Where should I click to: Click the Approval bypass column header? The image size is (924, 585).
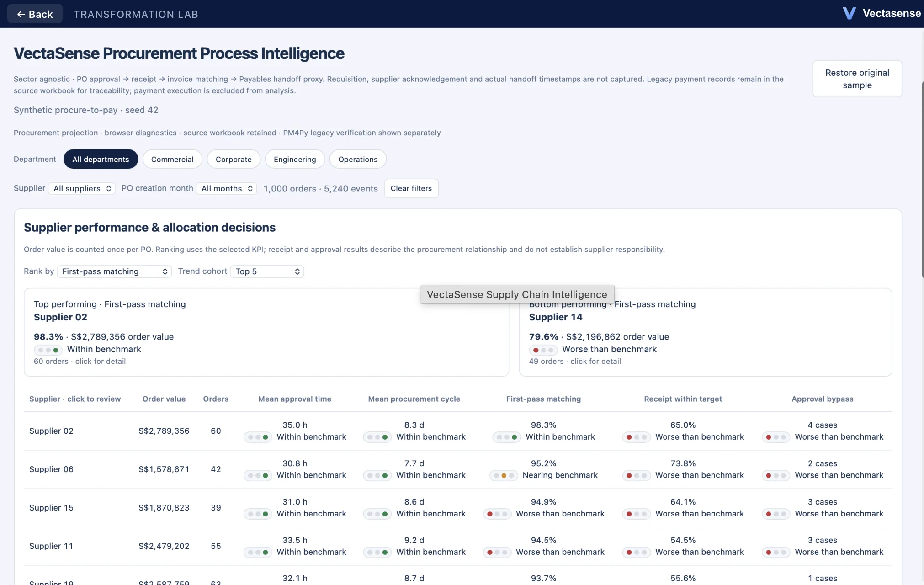[822, 399]
